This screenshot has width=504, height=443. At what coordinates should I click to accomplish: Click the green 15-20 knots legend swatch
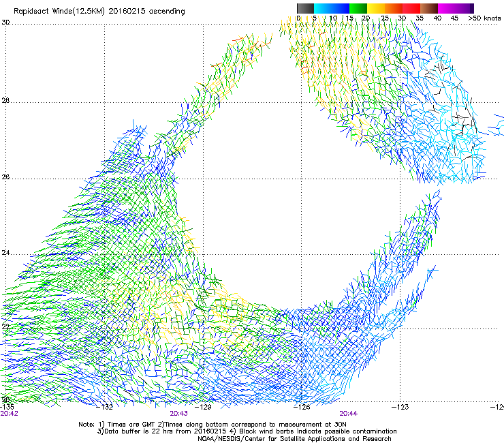[x=358, y=8]
